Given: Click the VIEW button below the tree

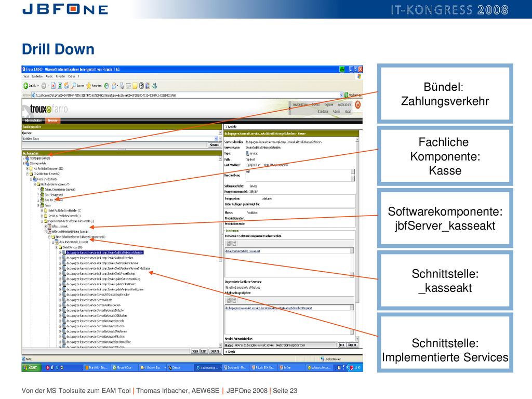Looking at the screenshot, I should pos(195,352).
